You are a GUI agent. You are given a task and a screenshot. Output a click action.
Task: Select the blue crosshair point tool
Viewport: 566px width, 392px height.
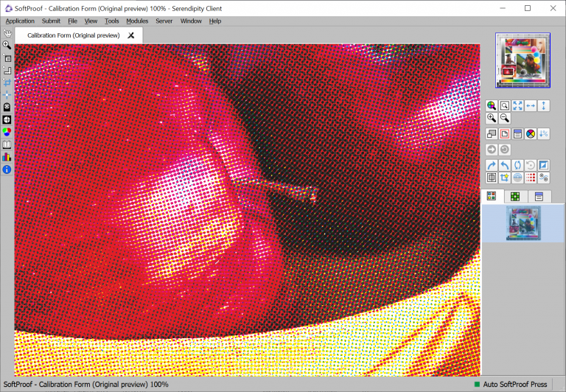[7, 95]
